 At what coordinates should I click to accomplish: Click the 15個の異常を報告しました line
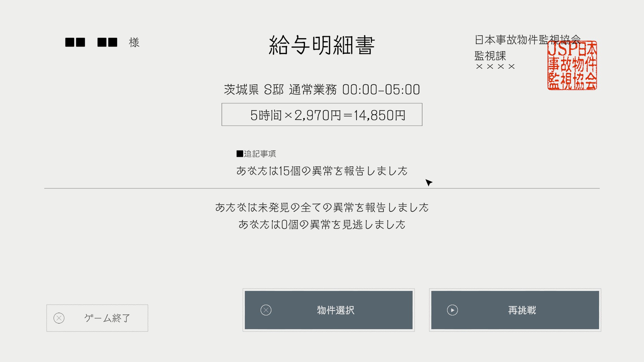(322, 171)
